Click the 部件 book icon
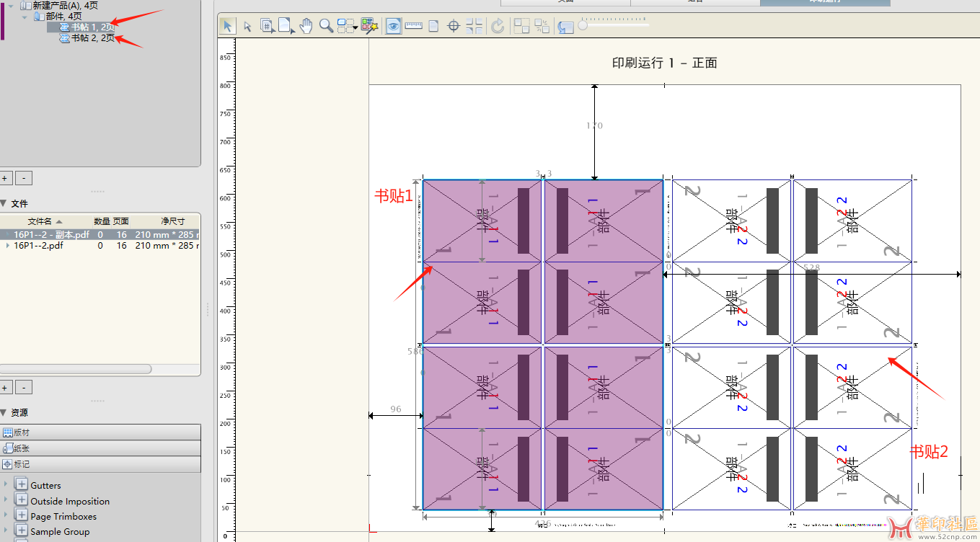The image size is (980, 542). [39, 16]
